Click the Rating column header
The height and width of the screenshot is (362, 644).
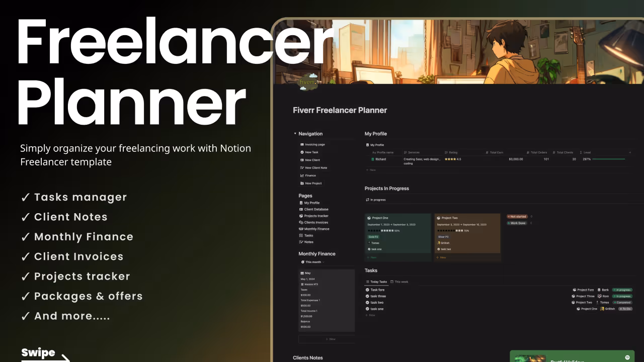(451, 152)
